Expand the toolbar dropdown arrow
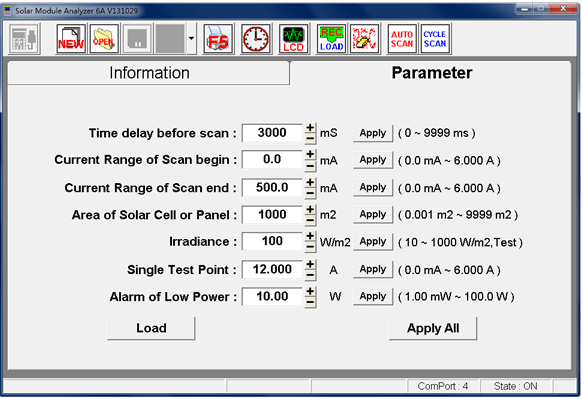Screen dimensions: 582x399 pos(191,39)
